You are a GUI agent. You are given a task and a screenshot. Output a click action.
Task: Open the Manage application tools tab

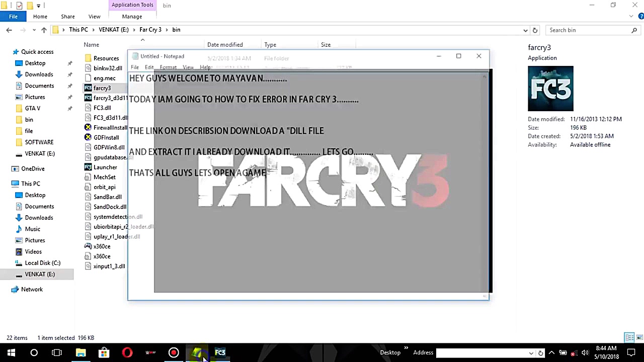[132, 17]
